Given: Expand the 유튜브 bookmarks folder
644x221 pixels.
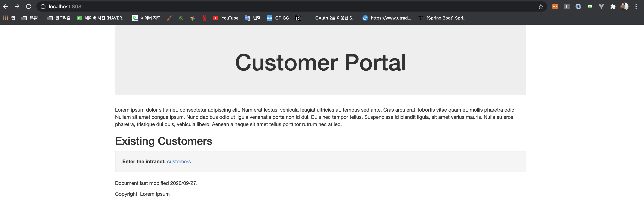Looking at the screenshot, I should pyautogui.click(x=31, y=18).
